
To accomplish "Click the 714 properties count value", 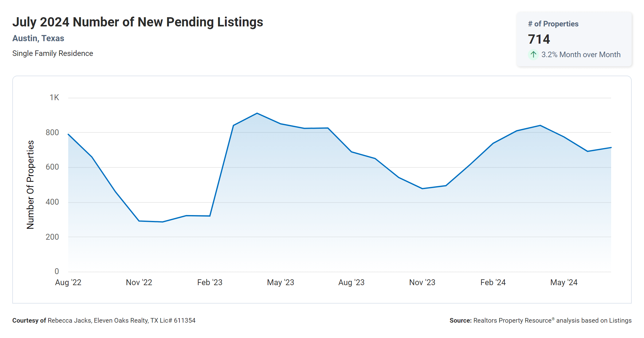I will [539, 39].
